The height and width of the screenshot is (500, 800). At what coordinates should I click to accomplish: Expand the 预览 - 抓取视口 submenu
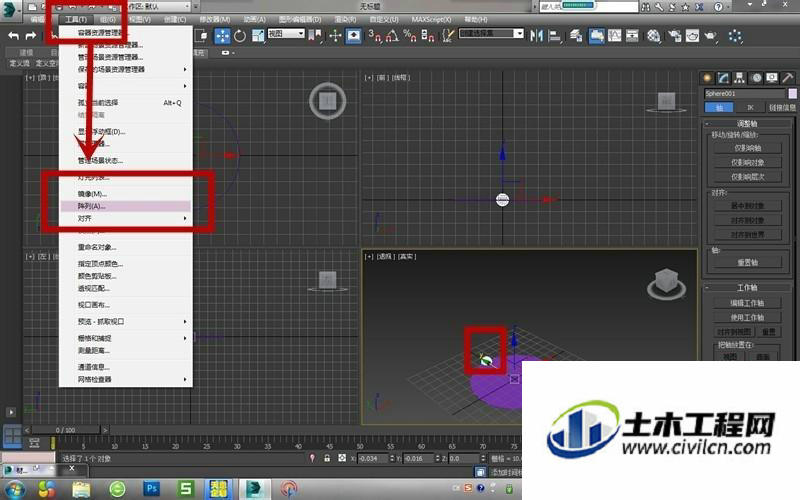pyautogui.click(x=185, y=322)
